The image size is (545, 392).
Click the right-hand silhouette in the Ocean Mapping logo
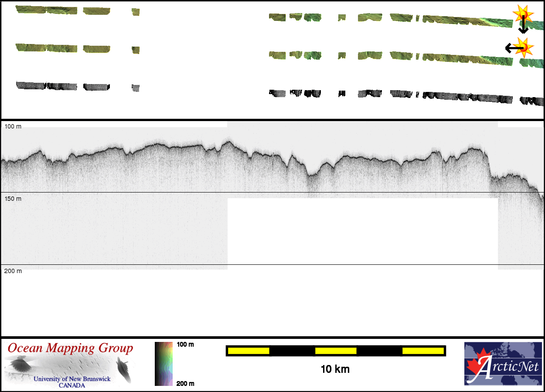point(124,369)
